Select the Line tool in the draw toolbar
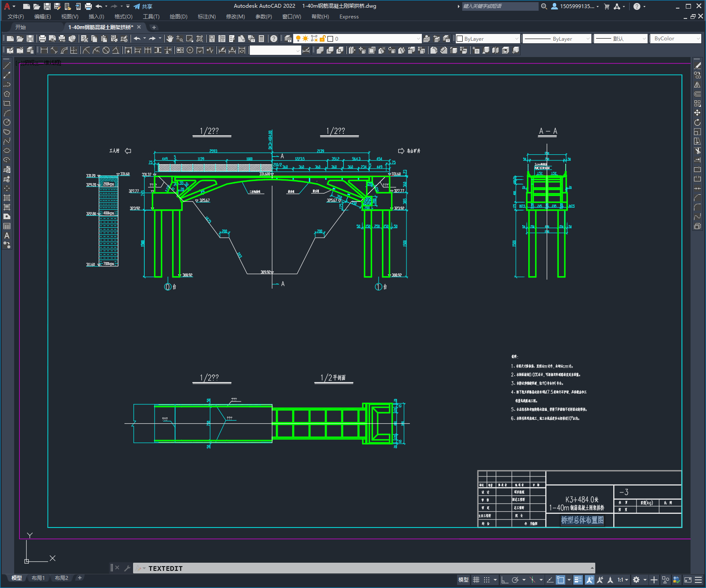706x588 pixels. click(x=7, y=66)
